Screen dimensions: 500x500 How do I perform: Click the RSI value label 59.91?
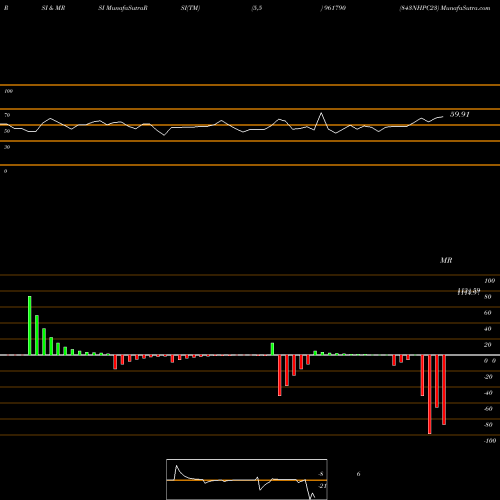point(460,114)
